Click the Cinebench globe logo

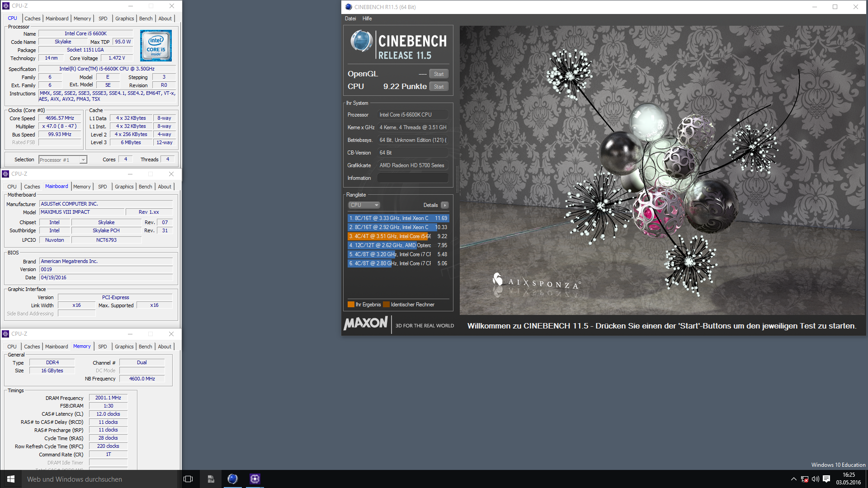tap(361, 41)
